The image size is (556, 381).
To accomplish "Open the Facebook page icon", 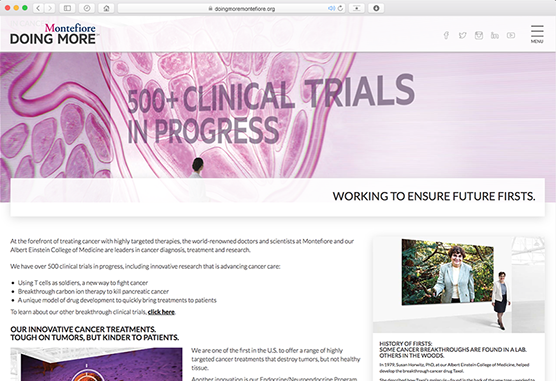I will point(446,35).
